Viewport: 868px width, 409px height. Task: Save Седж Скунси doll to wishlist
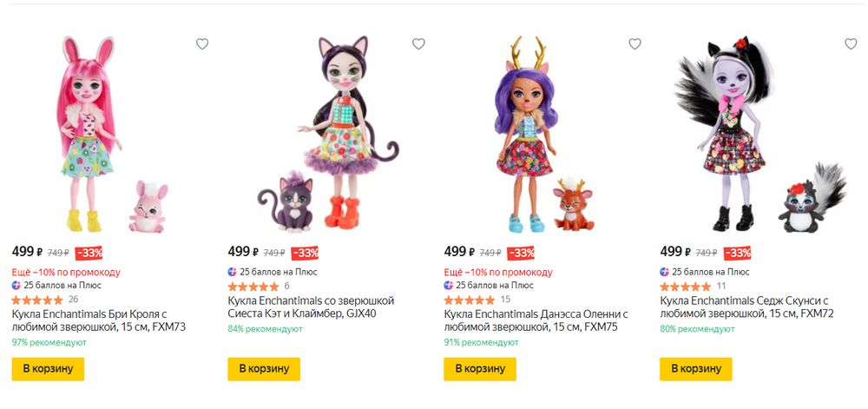[x=851, y=44]
